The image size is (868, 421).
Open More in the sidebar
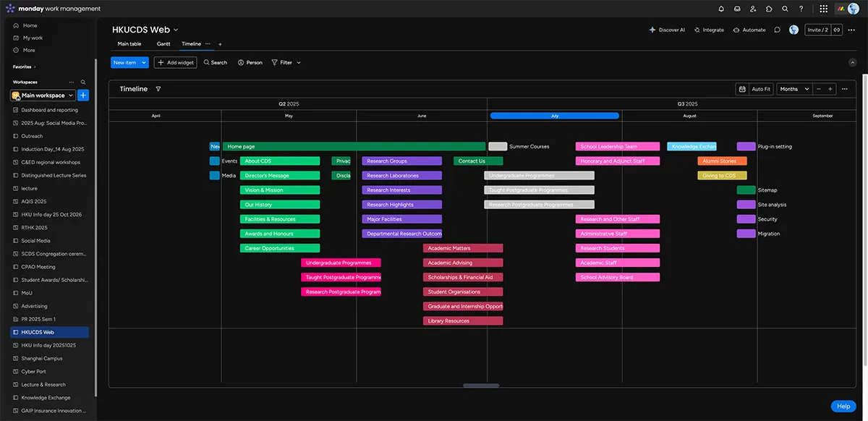pyautogui.click(x=29, y=50)
